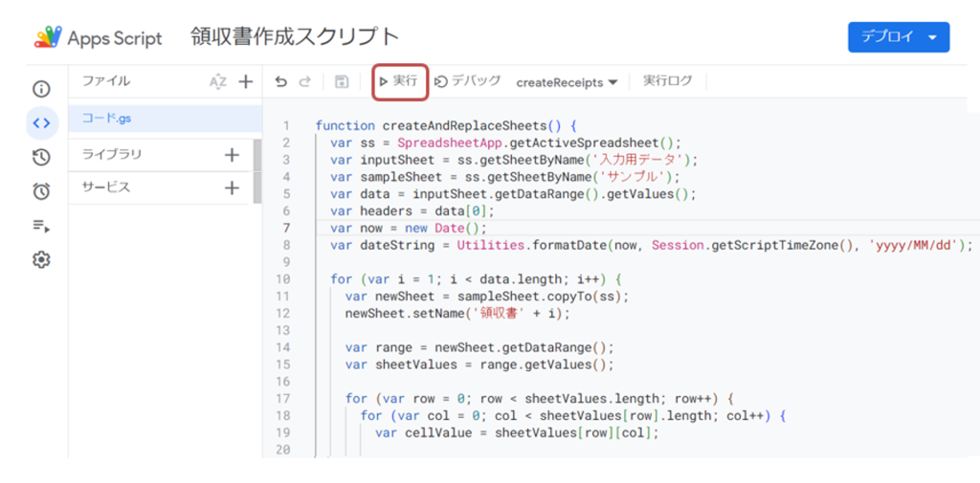Click the Undo arrow in editor toolbar
The width and height of the screenshot is (980, 483).
(x=280, y=82)
